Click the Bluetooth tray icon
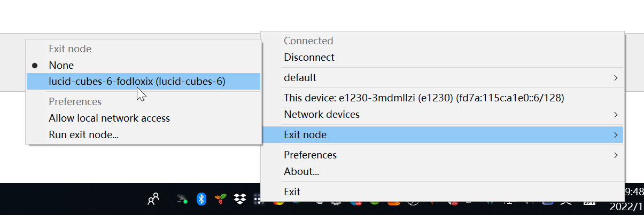 pos(201,199)
